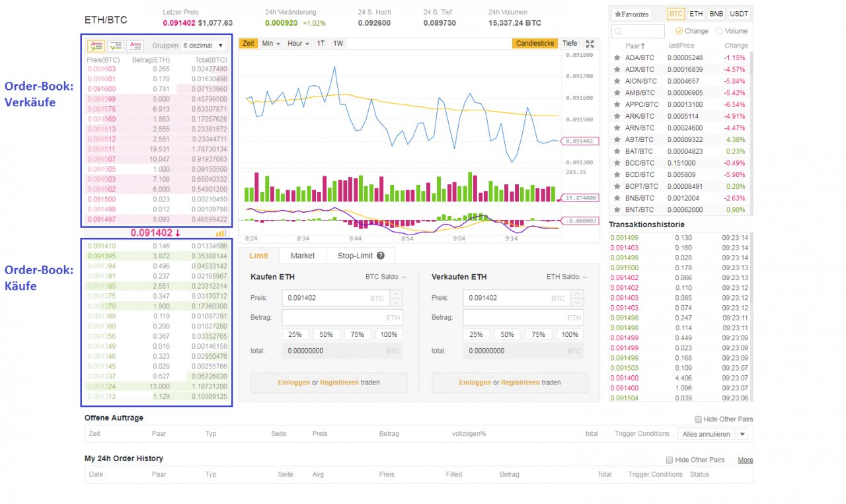Star the BAT/BTC pair as favorite

[617, 151]
